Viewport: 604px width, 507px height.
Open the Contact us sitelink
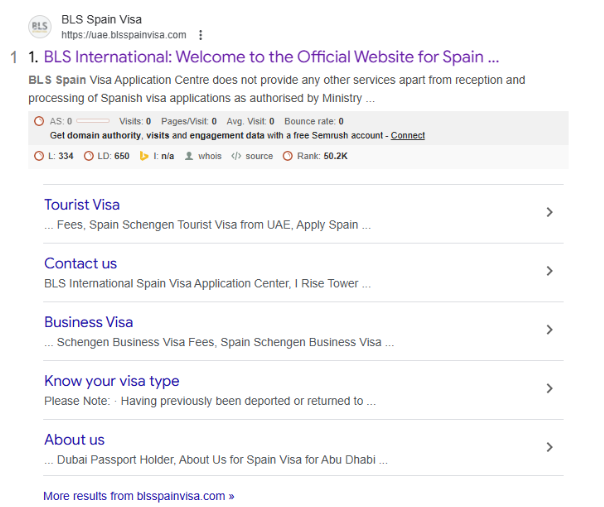coord(81,264)
